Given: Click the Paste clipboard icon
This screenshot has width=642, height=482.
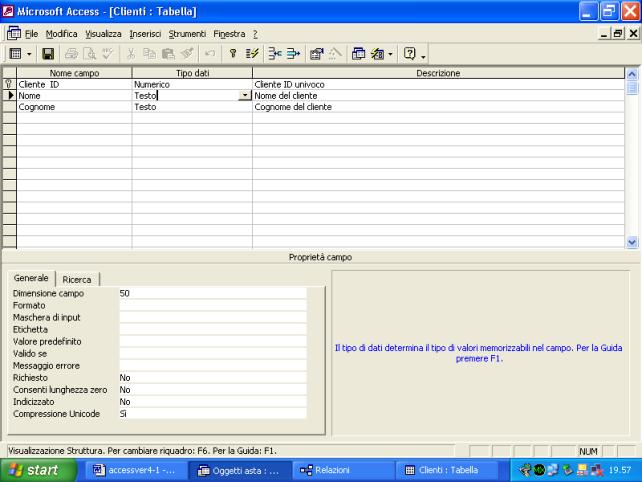Looking at the screenshot, I should (168, 54).
